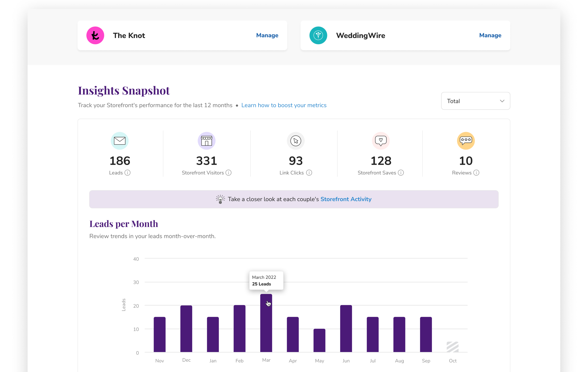
Task: Click the 93 link clicks value
Action: coord(296,161)
